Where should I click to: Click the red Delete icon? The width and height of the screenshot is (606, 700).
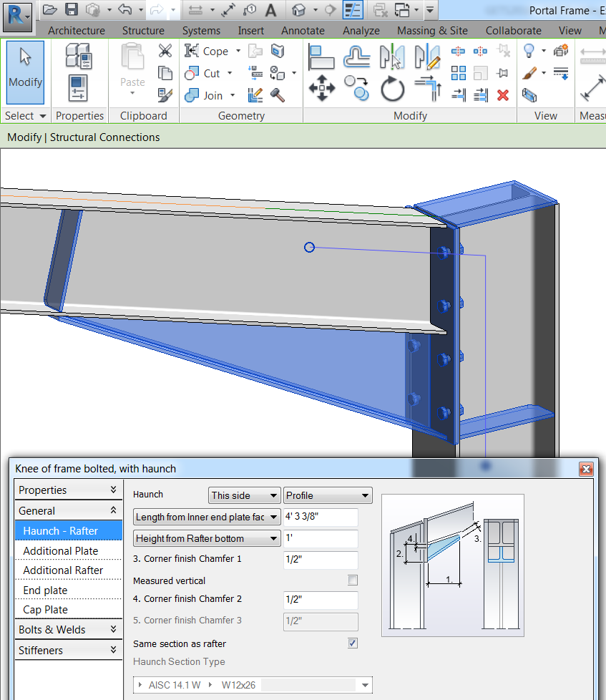tap(503, 94)
